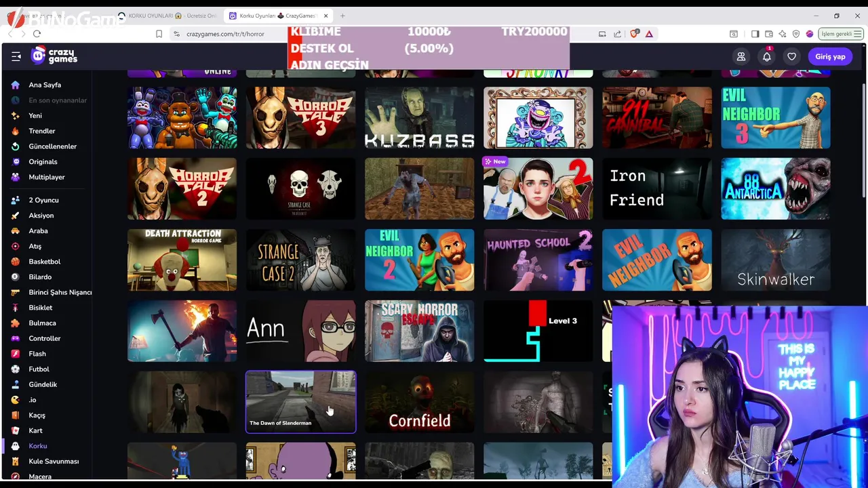The width and height of the screenshot is (868, 488).
Task: Click the Giriş yap button
Action: click(830, 57)
